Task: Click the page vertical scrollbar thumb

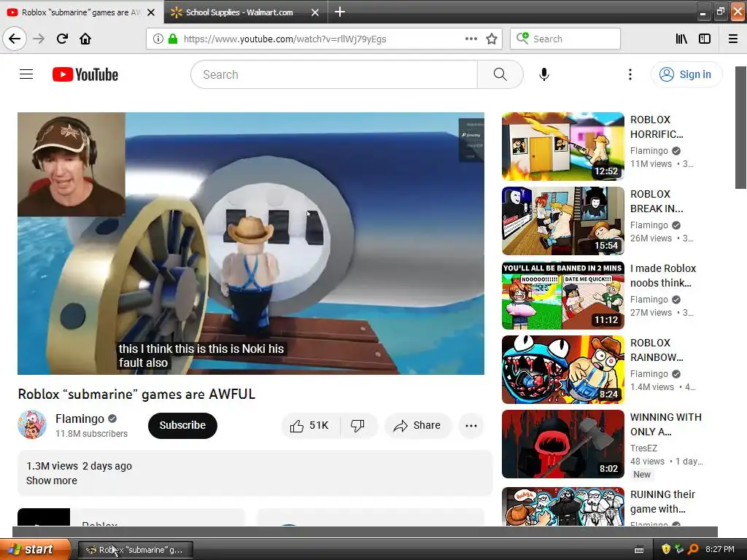Action: (x=740, y=128)
